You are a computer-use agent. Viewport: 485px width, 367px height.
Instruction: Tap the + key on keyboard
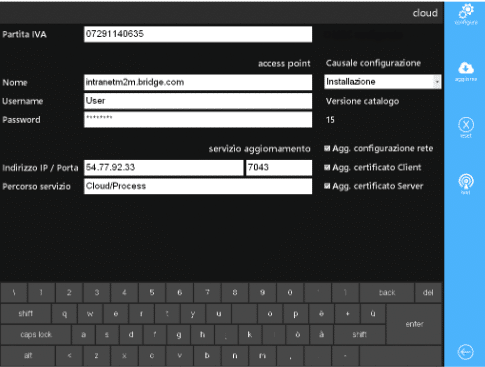click(347, 314)
